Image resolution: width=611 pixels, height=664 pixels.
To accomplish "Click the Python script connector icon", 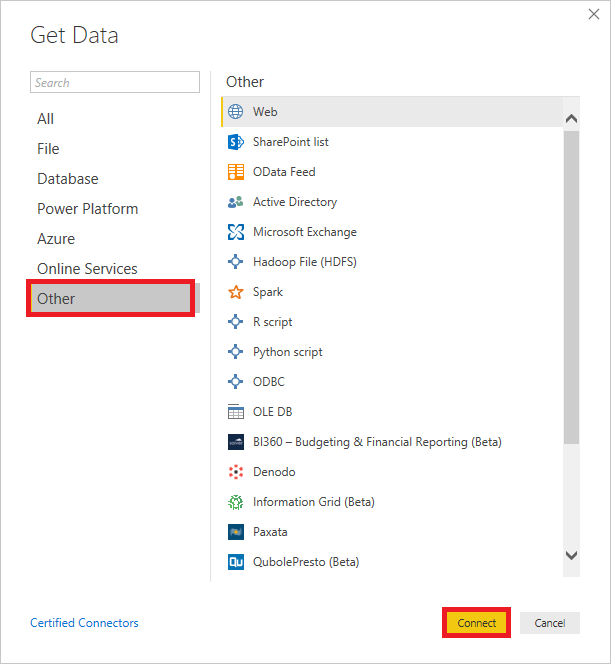I will (x=235, y=352).
